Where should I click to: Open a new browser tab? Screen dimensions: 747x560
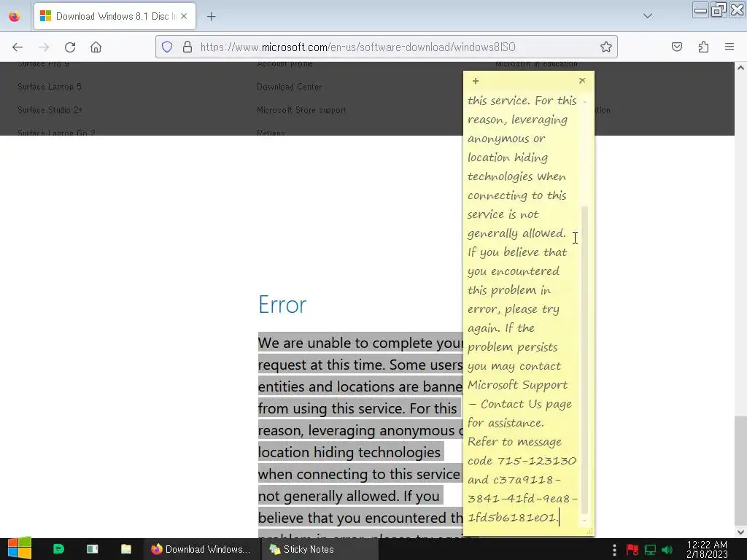[x=211, y=17]
